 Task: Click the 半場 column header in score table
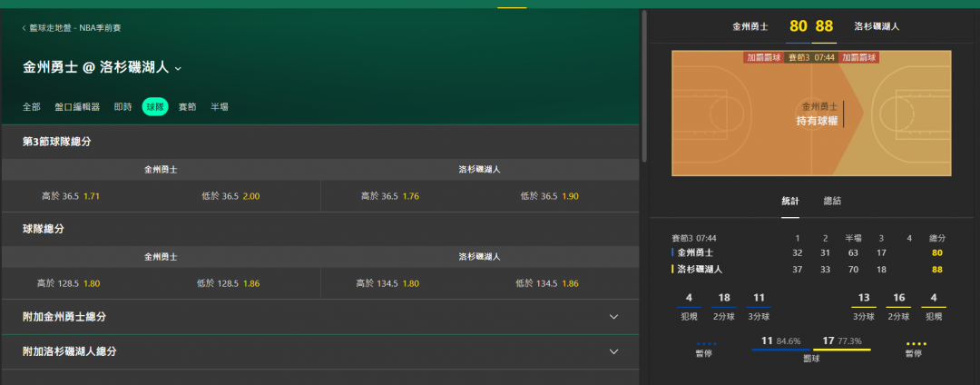click(853, 238)
